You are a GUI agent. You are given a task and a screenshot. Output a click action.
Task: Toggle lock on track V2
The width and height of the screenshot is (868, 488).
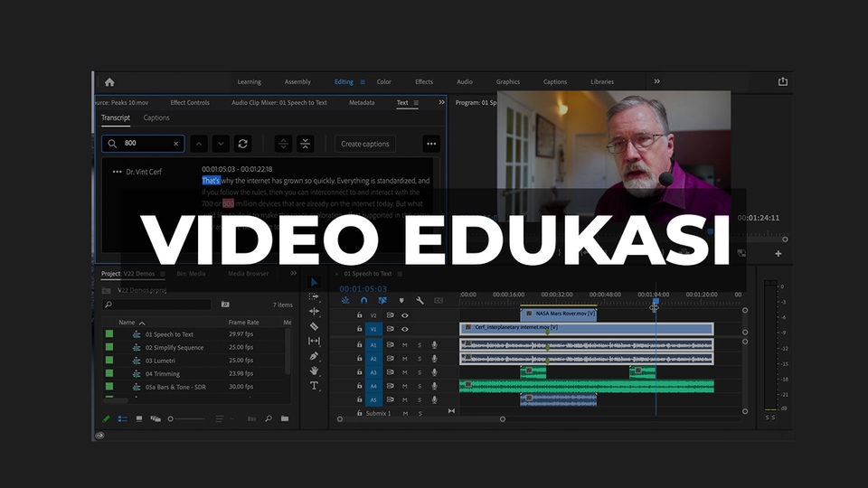pos(359,315)
